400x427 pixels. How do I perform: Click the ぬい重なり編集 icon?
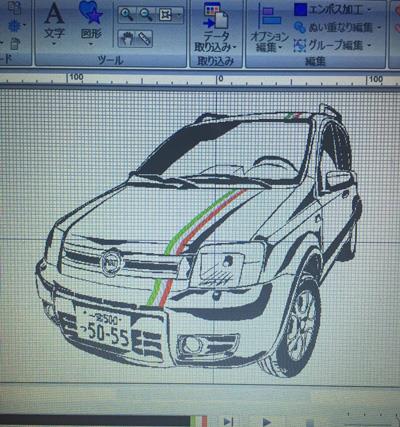[300, 28]
